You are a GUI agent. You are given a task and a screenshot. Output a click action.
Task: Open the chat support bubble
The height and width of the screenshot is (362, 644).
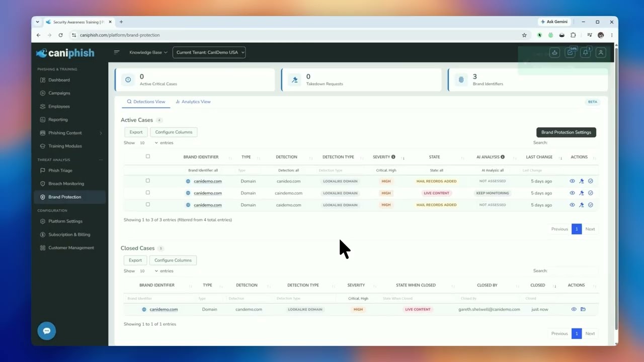tap(47, 331)
